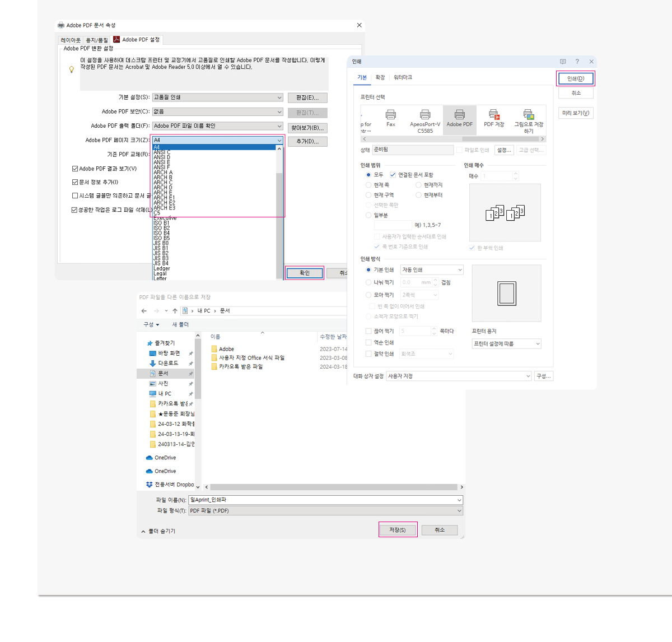The width and height of the screenshot is (672, 642).
Task: Select the 그림으로 저장하기 printer icon
Action: (x=528, y=115)
